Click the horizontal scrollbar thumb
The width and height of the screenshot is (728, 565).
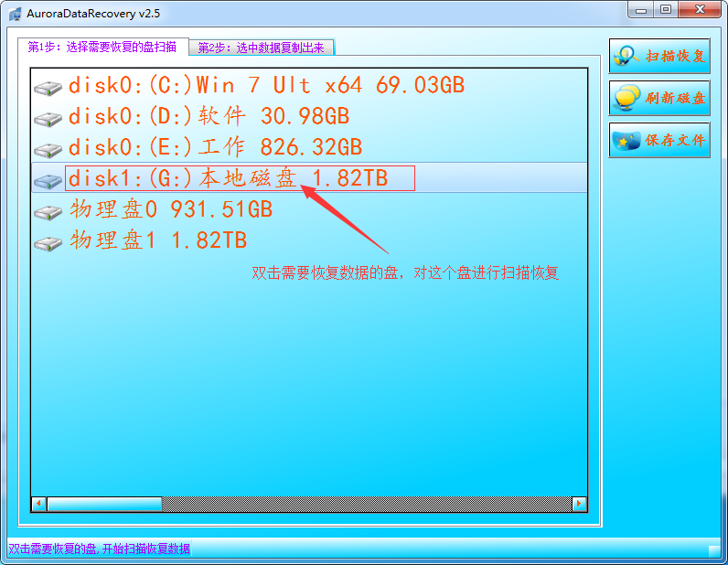pyautogui.click(x=104, y=504)
